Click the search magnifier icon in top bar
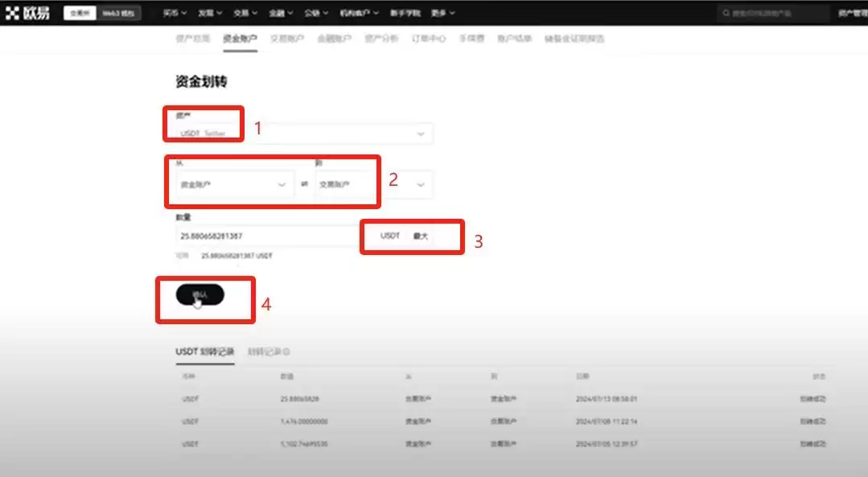 pos(726,14)
